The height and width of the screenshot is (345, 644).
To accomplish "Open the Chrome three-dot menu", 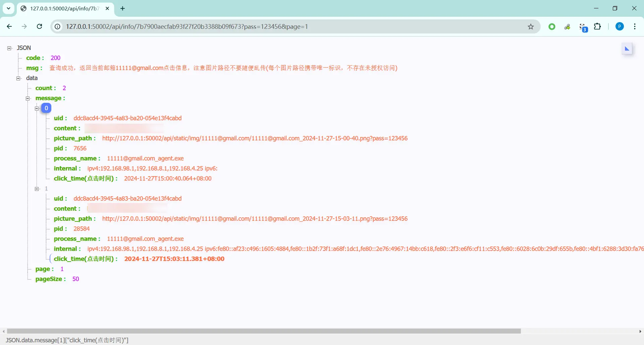I will (635, 26).
